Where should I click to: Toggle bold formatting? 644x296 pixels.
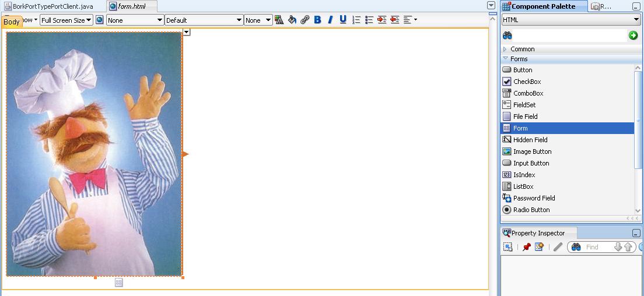point(317,20)
